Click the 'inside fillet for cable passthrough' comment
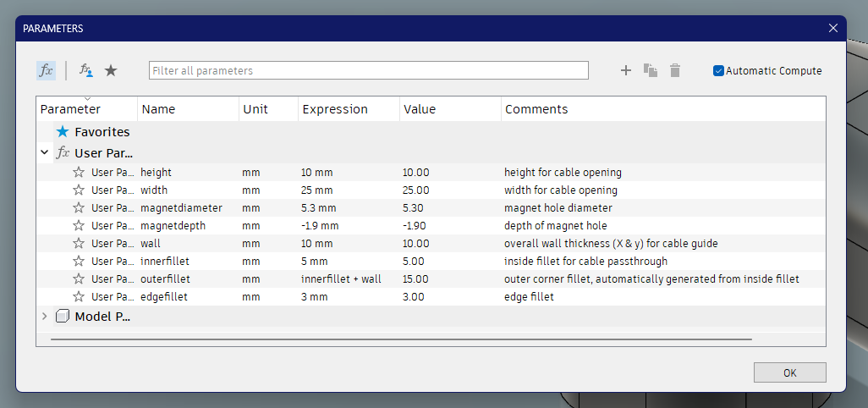This screenshot has width=868, height=408. (x=585, y=261)
